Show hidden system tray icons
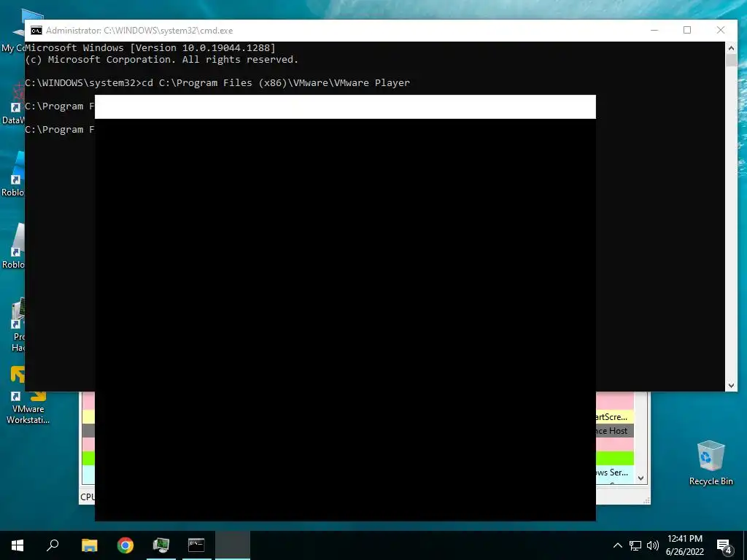The height and width of the screenshot is (560, 747). (x=617, y=545)
